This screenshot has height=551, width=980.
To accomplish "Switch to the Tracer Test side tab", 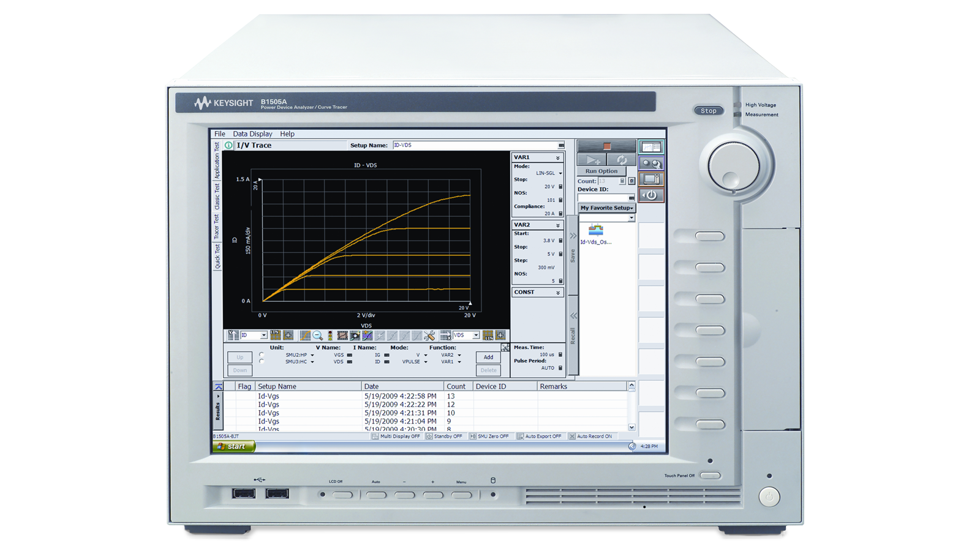I will pos(217,227).
